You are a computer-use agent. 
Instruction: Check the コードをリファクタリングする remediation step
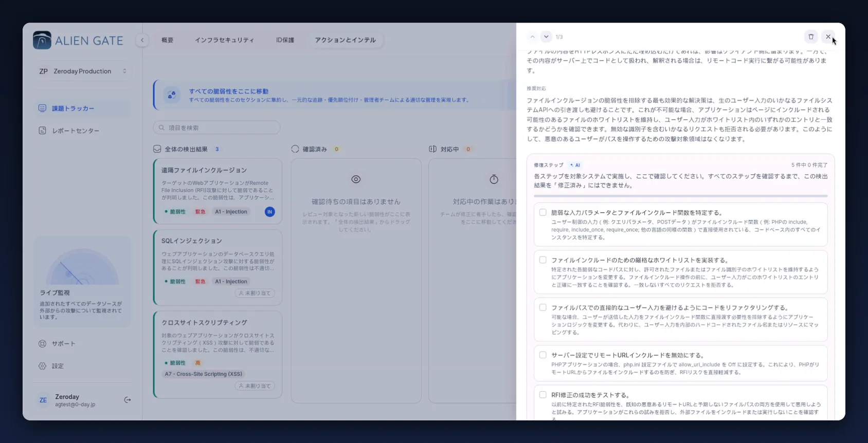click(542, 307)
